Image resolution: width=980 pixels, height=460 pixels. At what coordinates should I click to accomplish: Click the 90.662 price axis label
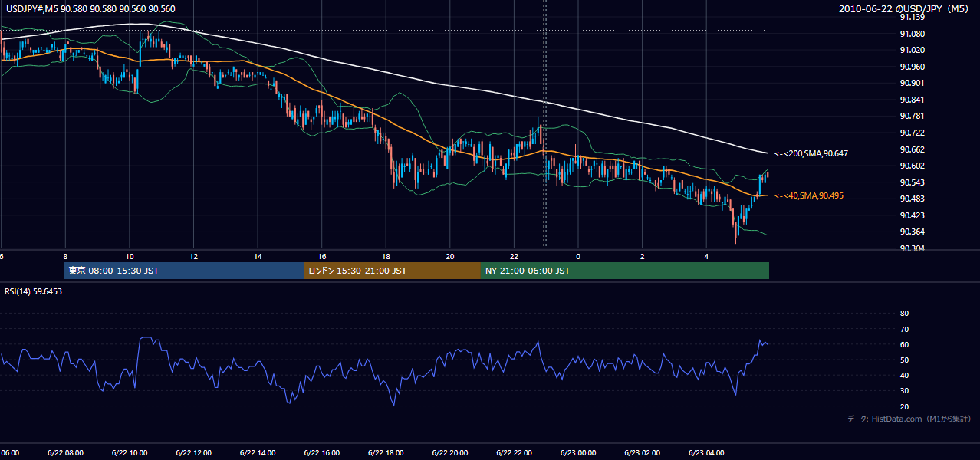click(x=913, y=149)
